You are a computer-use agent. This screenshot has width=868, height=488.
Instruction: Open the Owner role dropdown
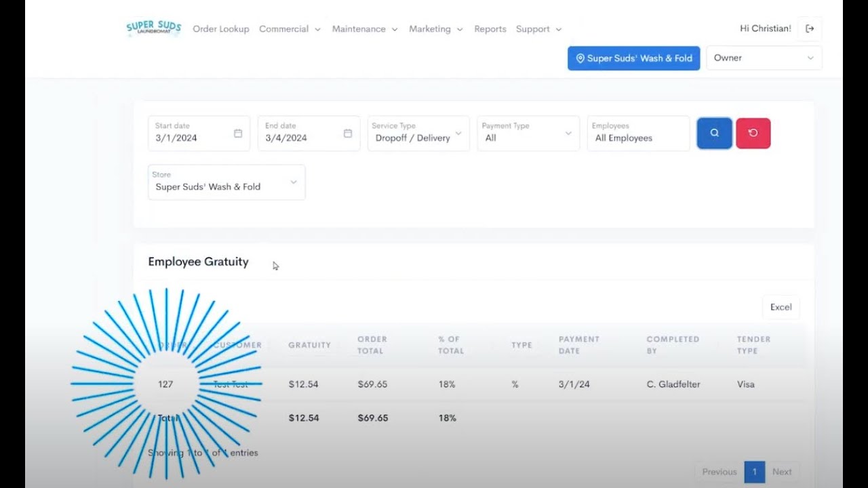tap(764, 58)
